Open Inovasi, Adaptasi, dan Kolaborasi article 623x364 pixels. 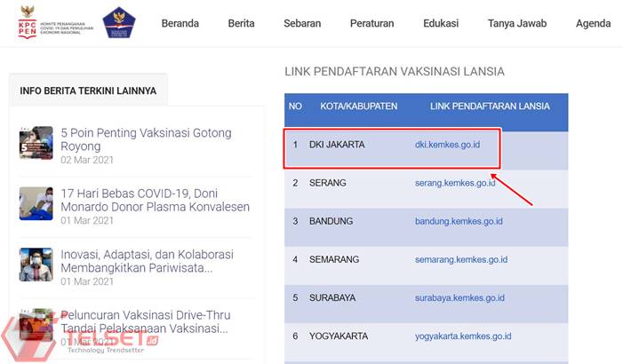click(147, 261)
